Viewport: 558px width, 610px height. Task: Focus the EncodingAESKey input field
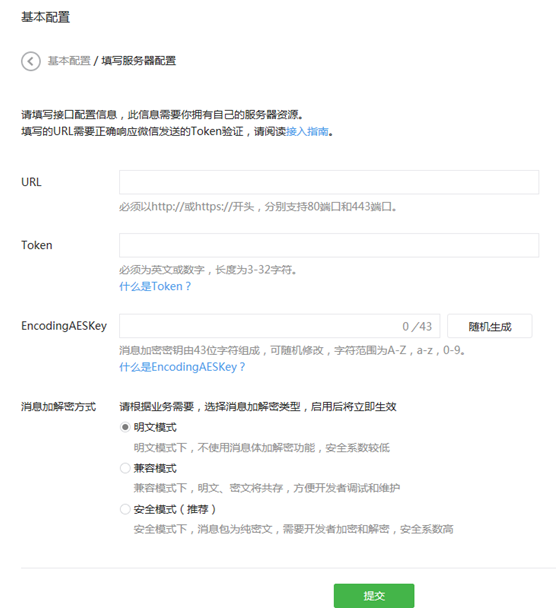(279, 326)
